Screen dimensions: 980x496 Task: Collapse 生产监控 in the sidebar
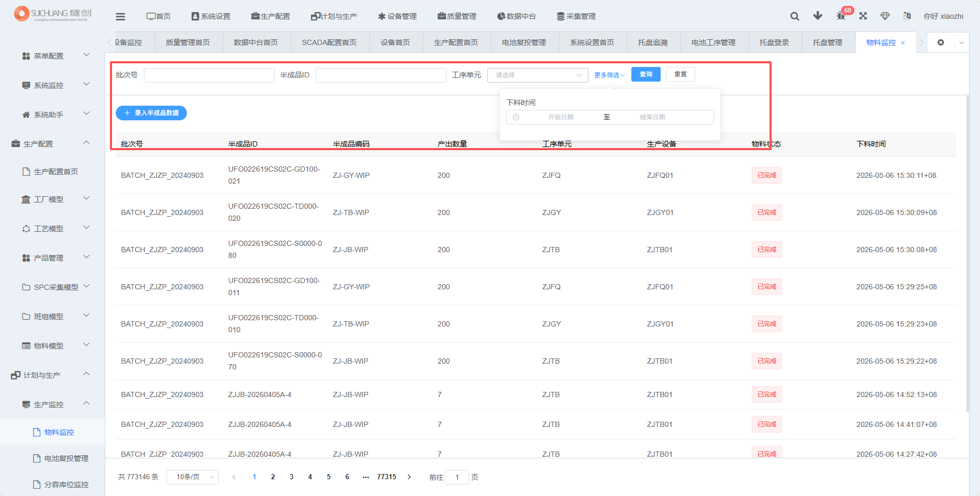tap(52, 404)
